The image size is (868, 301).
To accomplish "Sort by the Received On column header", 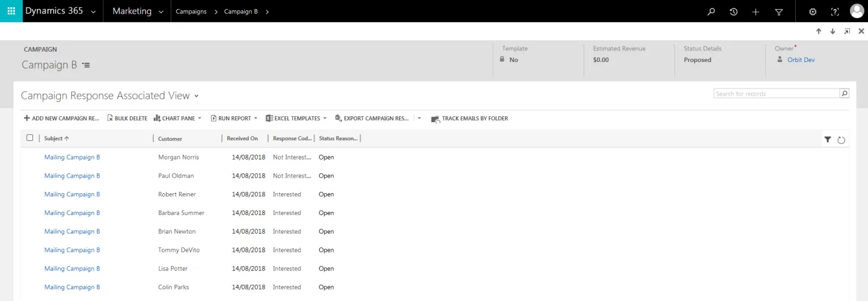I will tap(242, 138).
